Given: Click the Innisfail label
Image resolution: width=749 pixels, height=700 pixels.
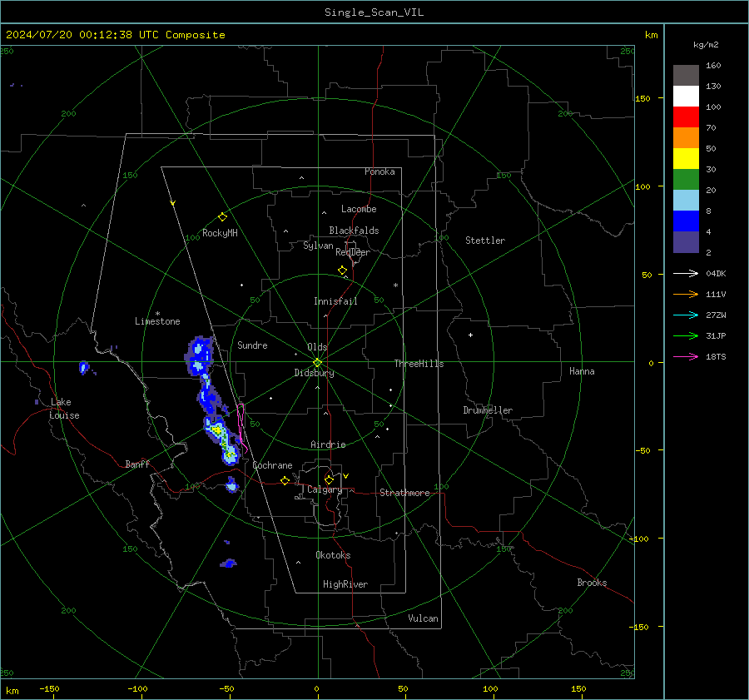Looking at the screenshot, I should pyautogui.click(x=335, y=301).
